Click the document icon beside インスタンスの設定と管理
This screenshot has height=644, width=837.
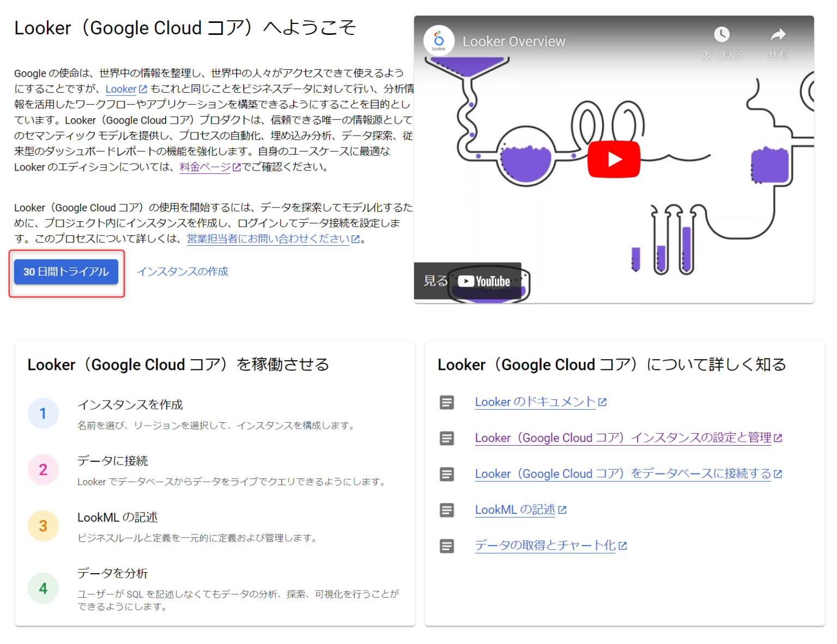447,438
